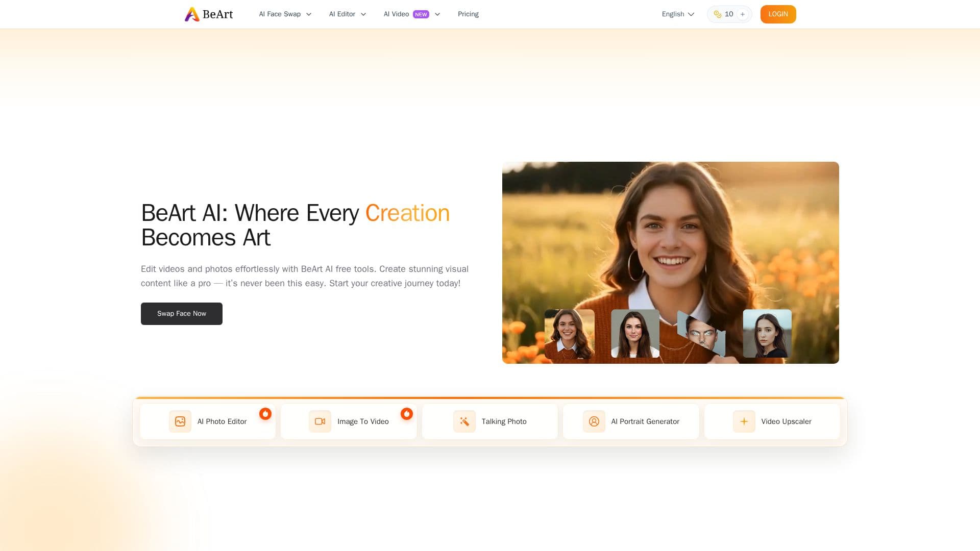Select the fourth face thumbnail in black top
Screen dimensions: 980x551
(767, 334)
